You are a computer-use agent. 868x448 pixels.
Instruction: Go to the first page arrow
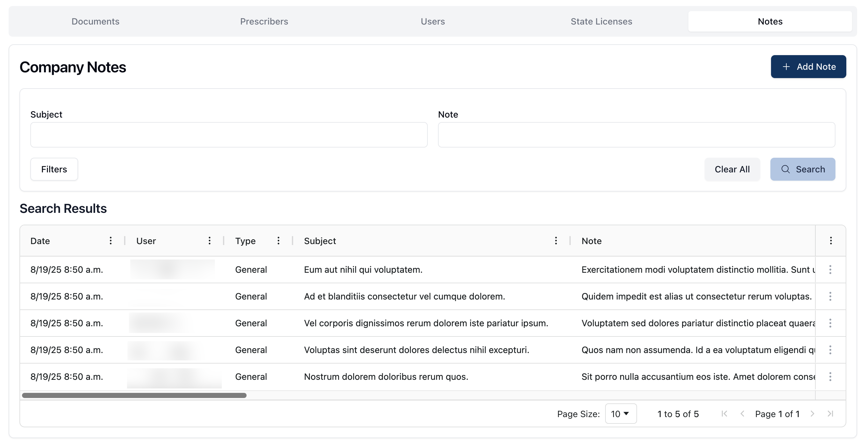[x=724, y=414]
